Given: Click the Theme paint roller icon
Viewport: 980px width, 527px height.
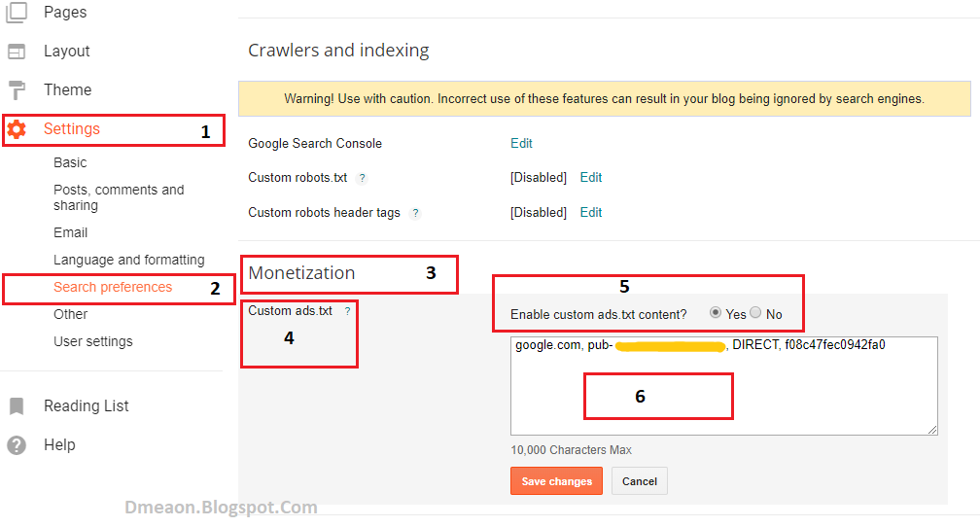Looking at the screenshot, I should (x=17, y=90).
